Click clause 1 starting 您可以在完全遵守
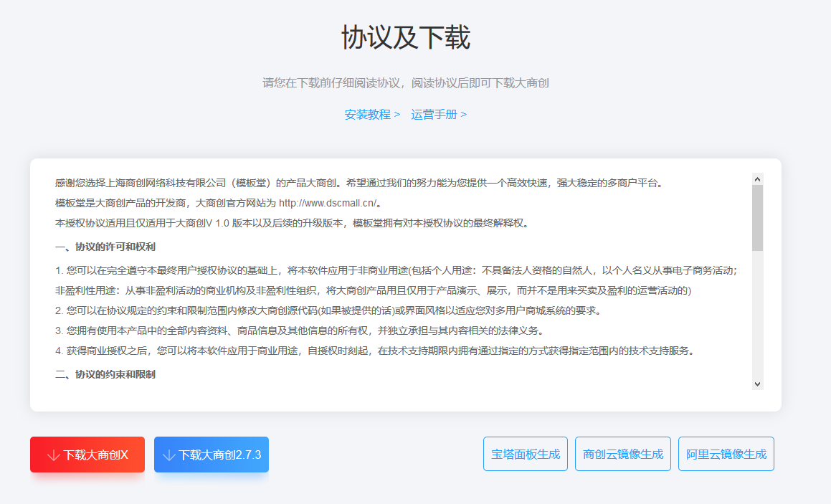 click(x=396, y=270)
